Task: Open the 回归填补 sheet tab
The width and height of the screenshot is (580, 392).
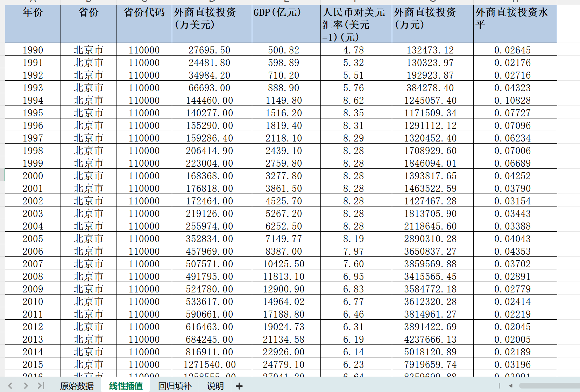Action: click(175, 386)
